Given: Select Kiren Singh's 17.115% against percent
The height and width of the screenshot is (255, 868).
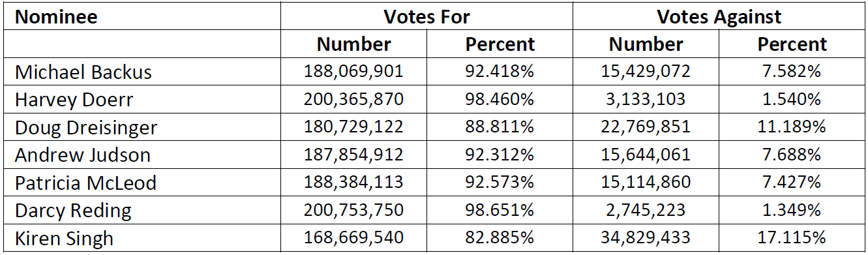Looking at the screenshot, I should (792, 238).
